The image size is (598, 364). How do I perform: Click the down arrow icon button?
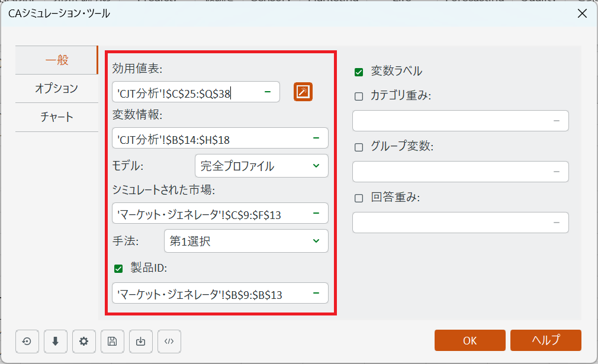(56, 341)
